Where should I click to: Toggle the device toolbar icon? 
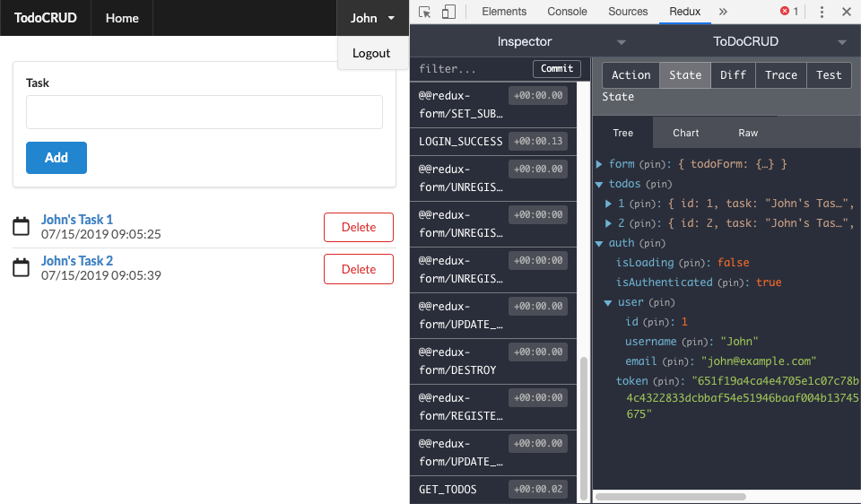point(448,12)
